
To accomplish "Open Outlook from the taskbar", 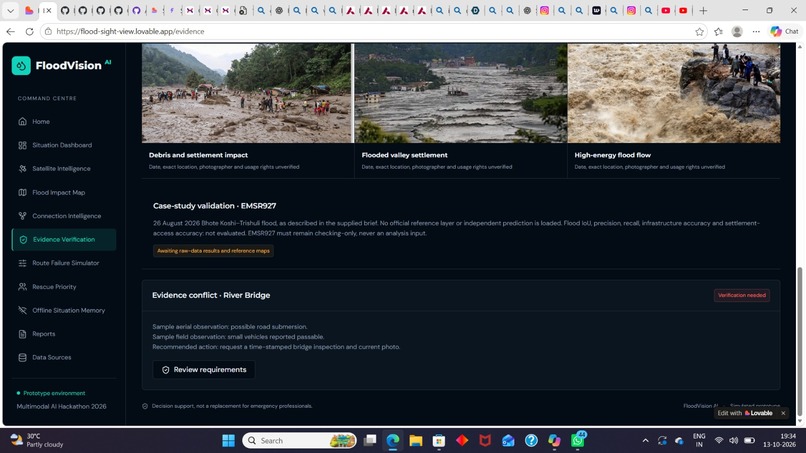I will pyautogui.click(x=508, y=441).
